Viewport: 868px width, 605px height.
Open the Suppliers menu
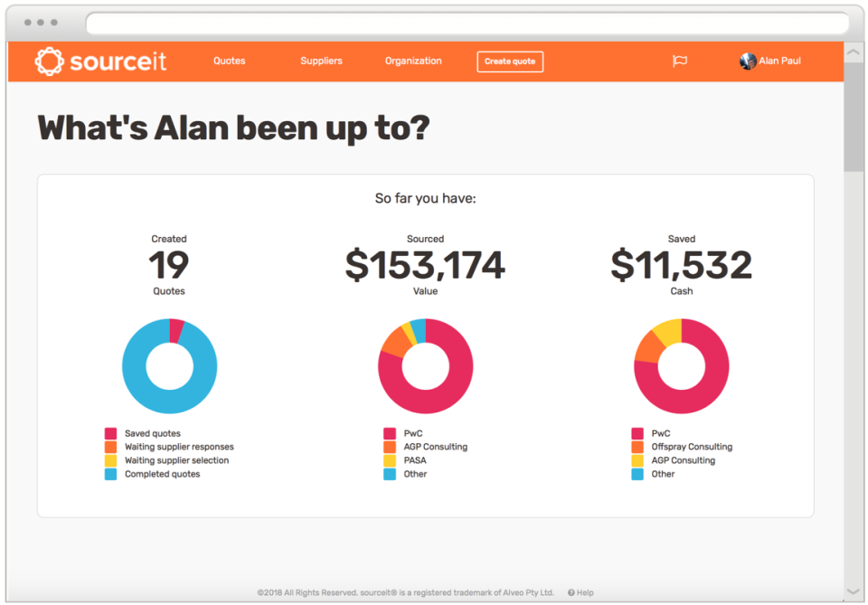pyautogui.click(x=321, y=61)
